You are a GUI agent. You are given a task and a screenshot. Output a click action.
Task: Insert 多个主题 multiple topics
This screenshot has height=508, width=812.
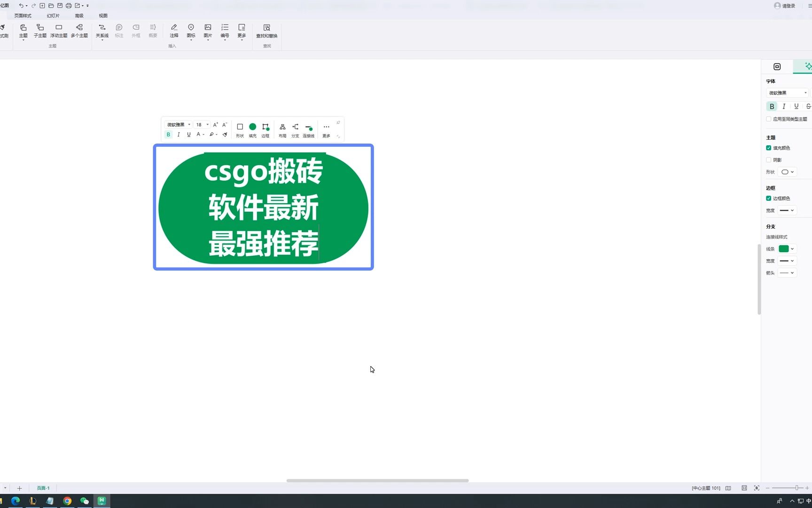click(79, 31)
